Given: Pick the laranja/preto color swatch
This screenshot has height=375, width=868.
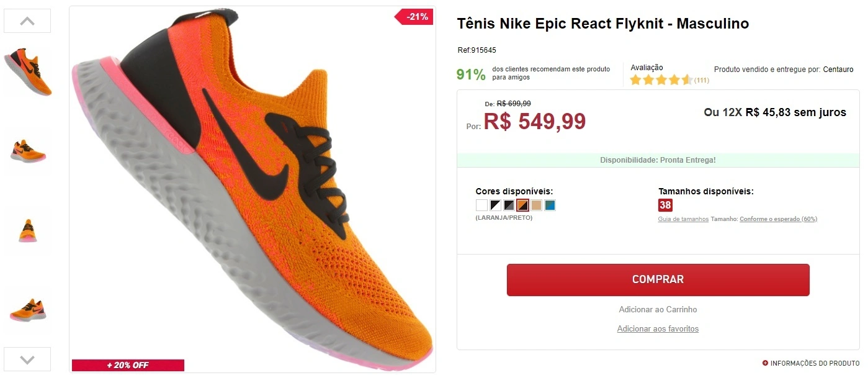Looking at the screenshot, I should coord(522,204).
